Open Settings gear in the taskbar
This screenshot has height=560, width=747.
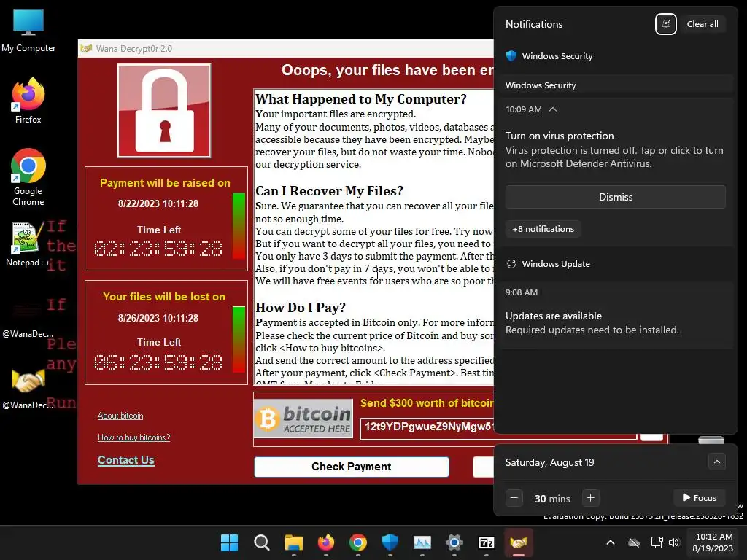point(454,542)
